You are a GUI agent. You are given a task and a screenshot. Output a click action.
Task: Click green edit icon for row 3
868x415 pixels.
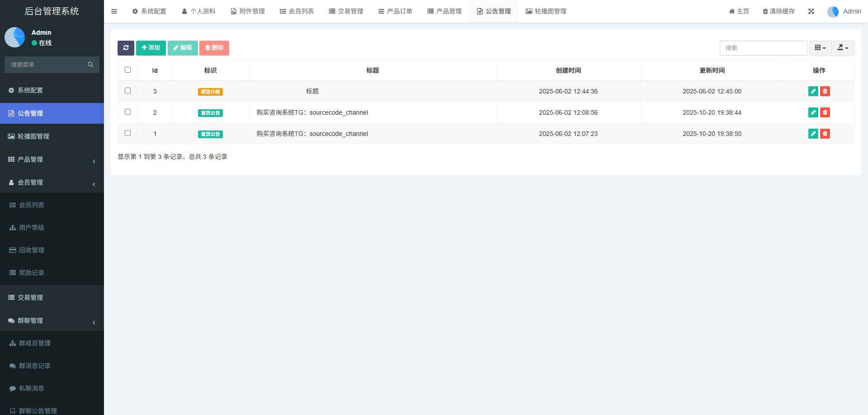[x=813, y=91]
